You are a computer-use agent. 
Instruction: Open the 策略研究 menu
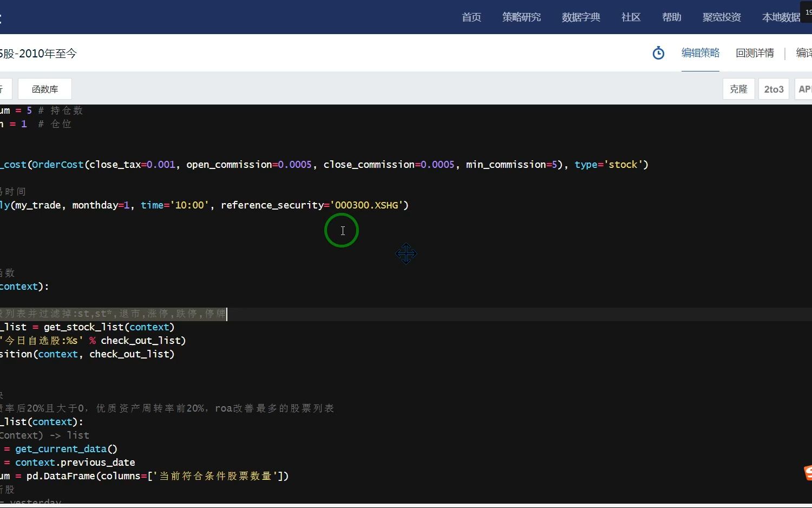(x=521, y=17)
